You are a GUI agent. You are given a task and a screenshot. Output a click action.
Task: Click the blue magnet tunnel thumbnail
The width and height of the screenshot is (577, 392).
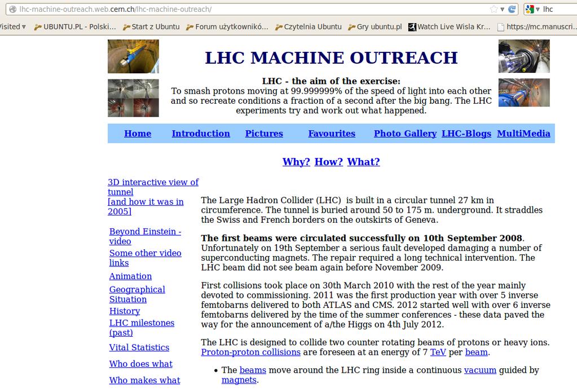coord(524,93)
